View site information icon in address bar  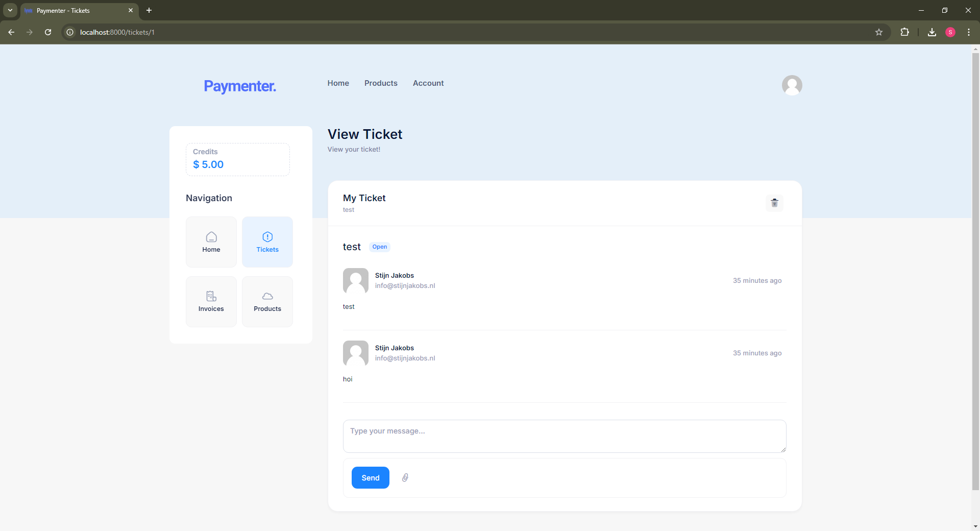tap(70, 32)
